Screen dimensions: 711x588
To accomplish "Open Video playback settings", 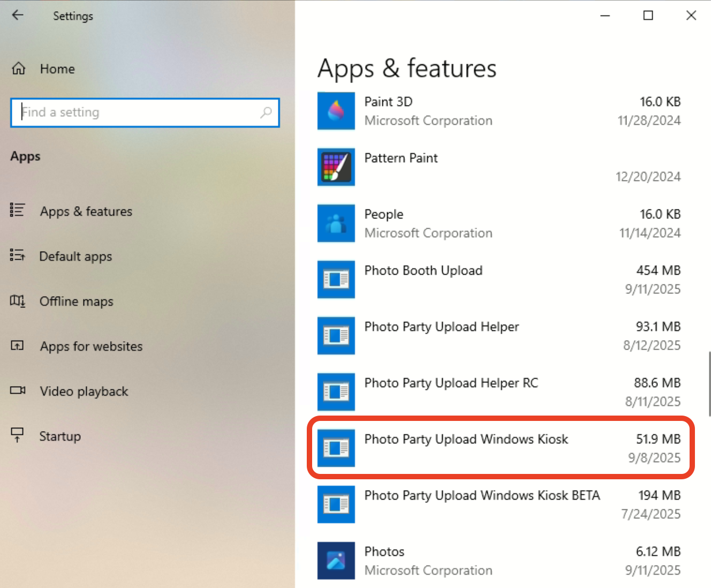I will (x=84, y=391).
